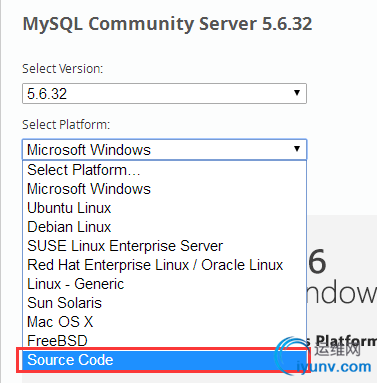Click the 5.6.32 version combo box
Screen dimensions: 377x383
pos(164,93)
